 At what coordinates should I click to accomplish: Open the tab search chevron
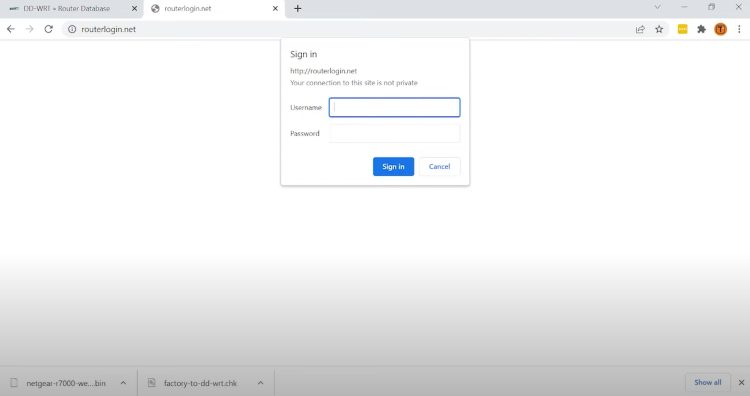point(657,7)
